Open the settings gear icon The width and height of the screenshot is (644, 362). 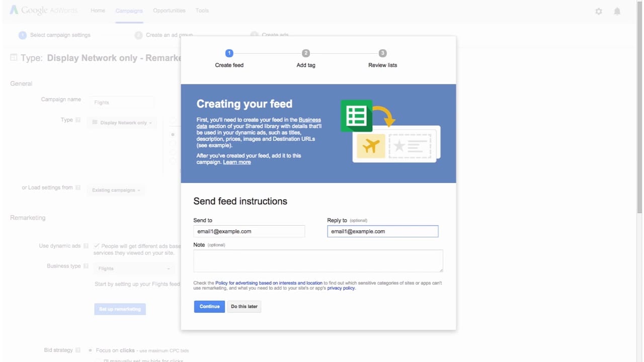(x=598, y=11)
